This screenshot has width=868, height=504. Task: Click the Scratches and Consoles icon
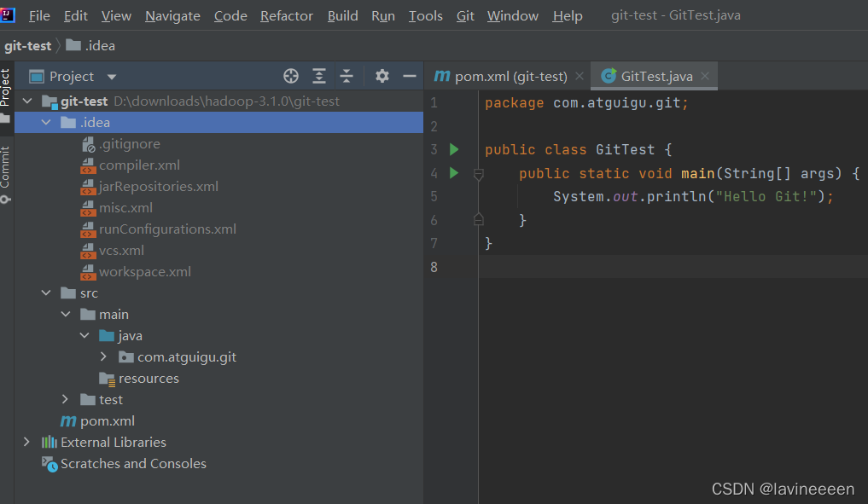coord(50,464)
